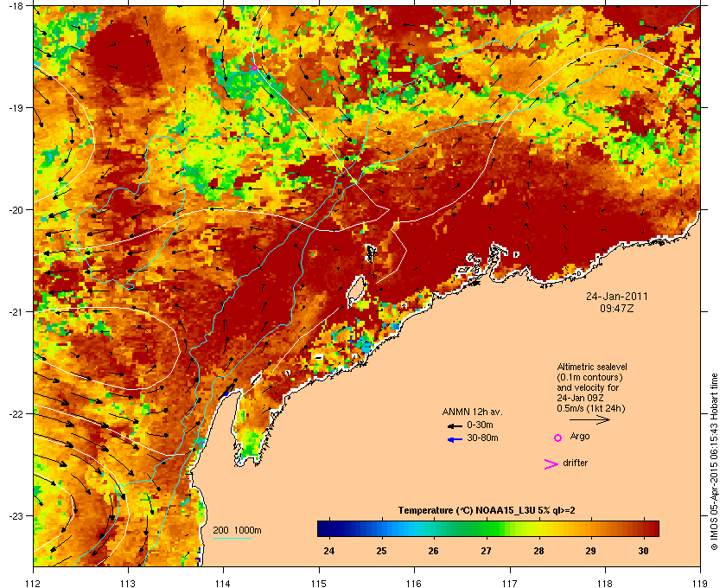Click the dark red 30 degree end of the colorbar

pos(651,528)
